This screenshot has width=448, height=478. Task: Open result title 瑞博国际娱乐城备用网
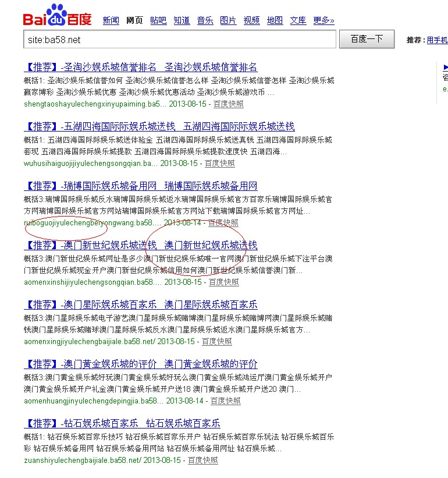pos(140,186)
